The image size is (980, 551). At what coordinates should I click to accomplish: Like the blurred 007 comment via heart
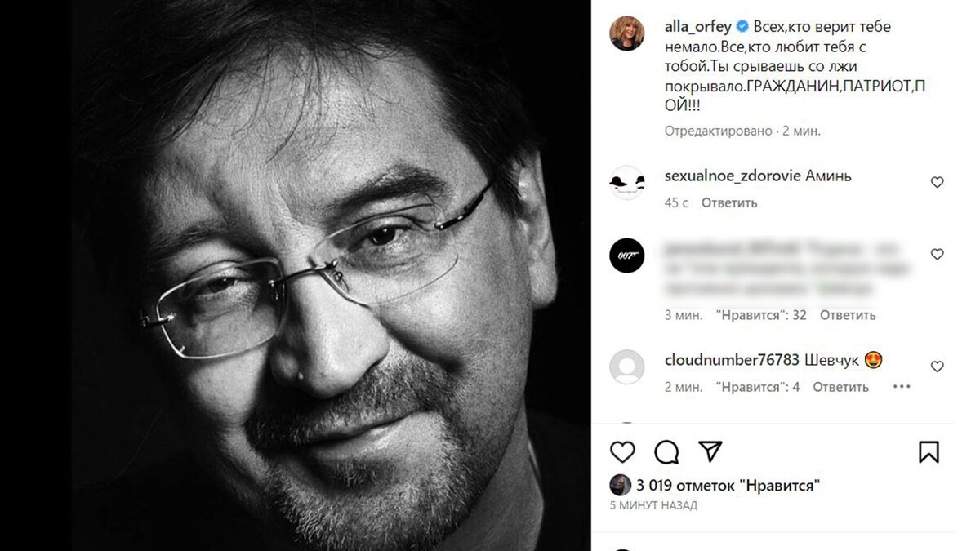tap(937, 254)
